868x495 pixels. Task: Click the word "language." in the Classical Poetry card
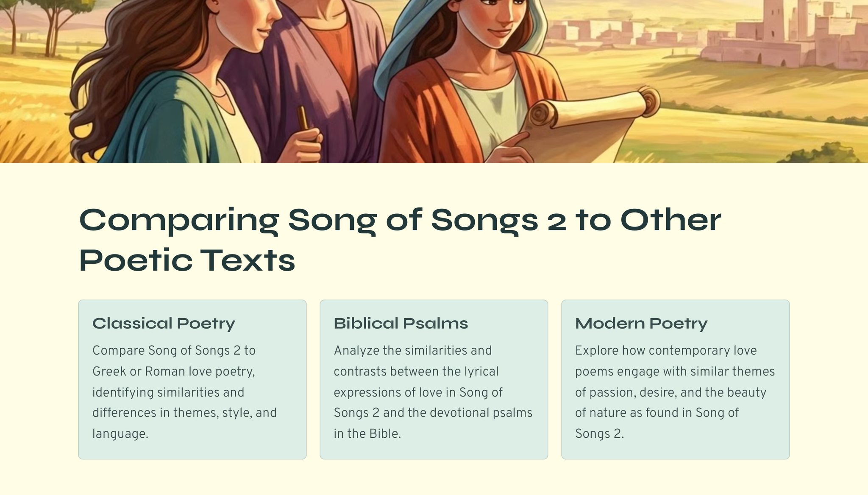click(120, 434)
